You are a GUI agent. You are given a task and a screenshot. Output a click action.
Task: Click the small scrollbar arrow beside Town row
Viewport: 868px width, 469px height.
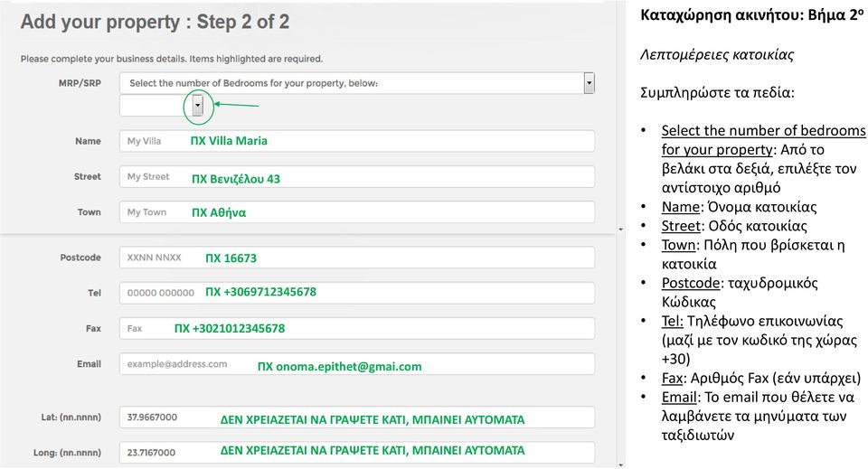(620, 229)
